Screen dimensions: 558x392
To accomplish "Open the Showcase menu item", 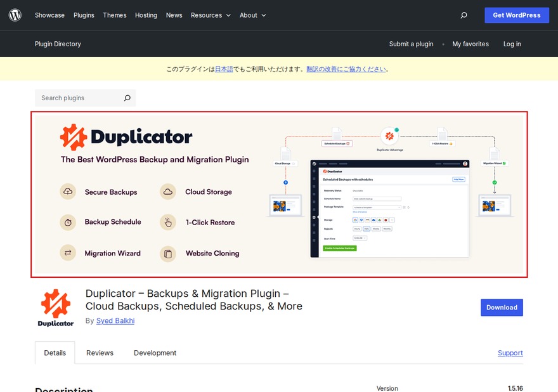I will point(50,15).
